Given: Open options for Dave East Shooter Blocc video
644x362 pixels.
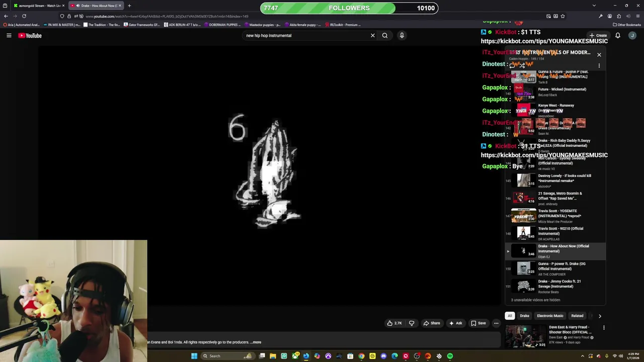Looking at the screenshot, I should [x=604, y=328].
